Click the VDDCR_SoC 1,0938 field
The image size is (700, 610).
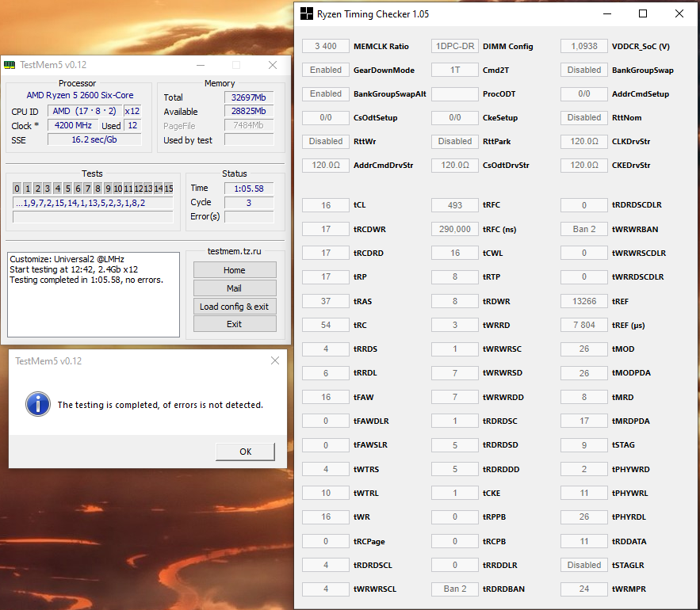click(x=584, y=46)
